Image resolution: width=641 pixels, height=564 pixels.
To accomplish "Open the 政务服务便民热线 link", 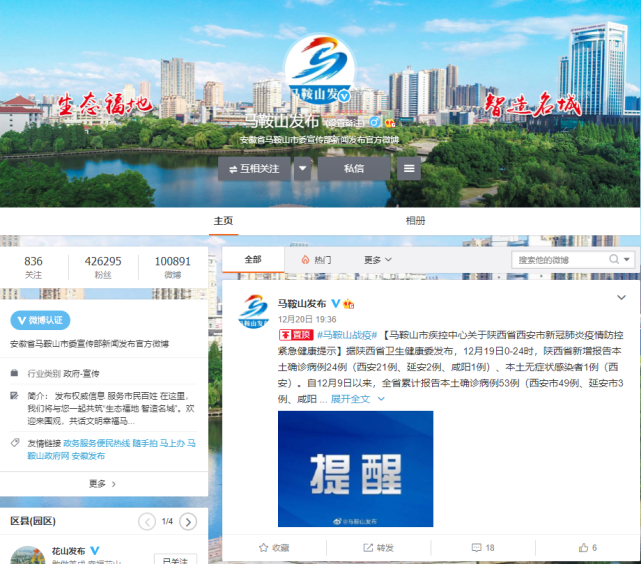I will tap(96, 443).
